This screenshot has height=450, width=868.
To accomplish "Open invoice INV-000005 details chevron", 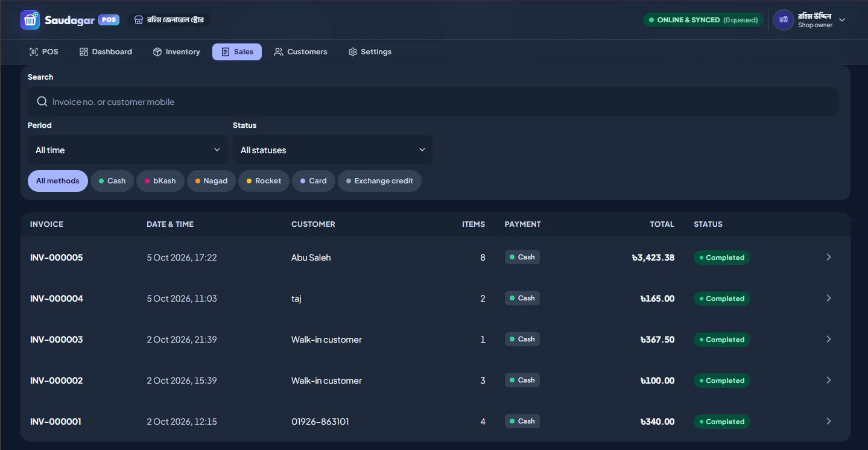I will coord(829,257).
